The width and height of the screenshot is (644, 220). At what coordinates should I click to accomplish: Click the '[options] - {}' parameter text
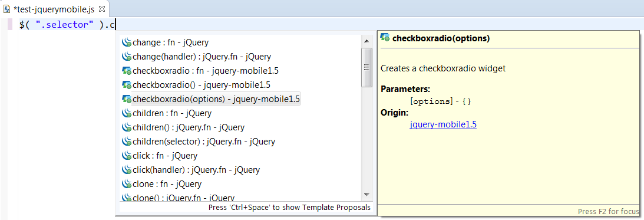[440, 101]
